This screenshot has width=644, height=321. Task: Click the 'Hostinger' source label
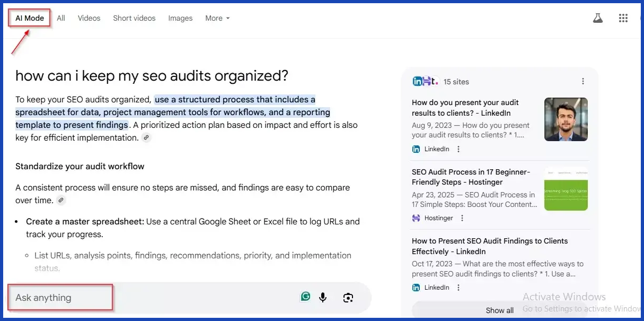tap(439, 218)
